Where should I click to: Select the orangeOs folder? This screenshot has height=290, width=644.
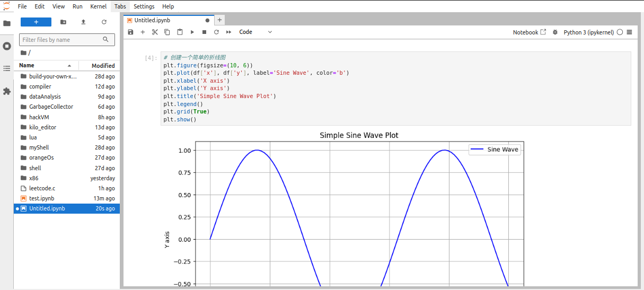67,157
